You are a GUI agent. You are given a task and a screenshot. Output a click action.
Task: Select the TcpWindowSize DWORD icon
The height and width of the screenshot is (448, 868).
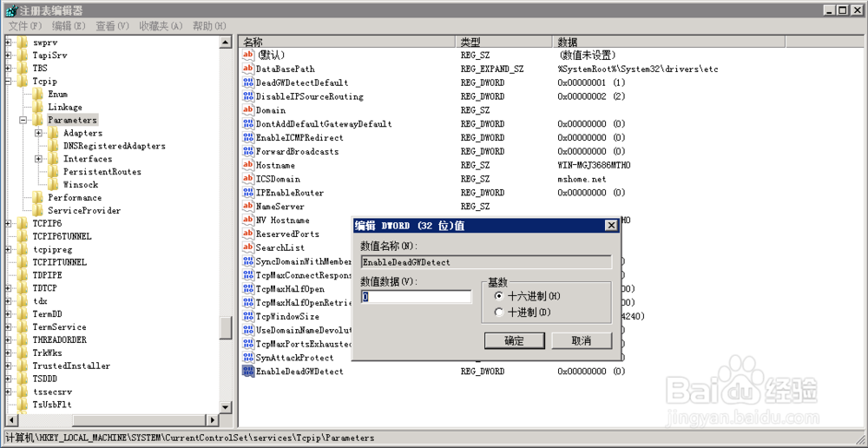248,316
